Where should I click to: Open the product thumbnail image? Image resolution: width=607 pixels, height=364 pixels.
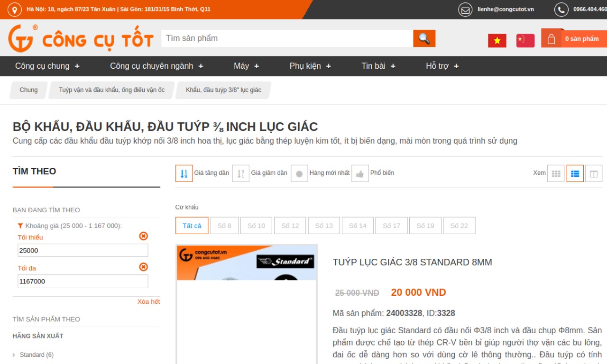coord(247,304)
